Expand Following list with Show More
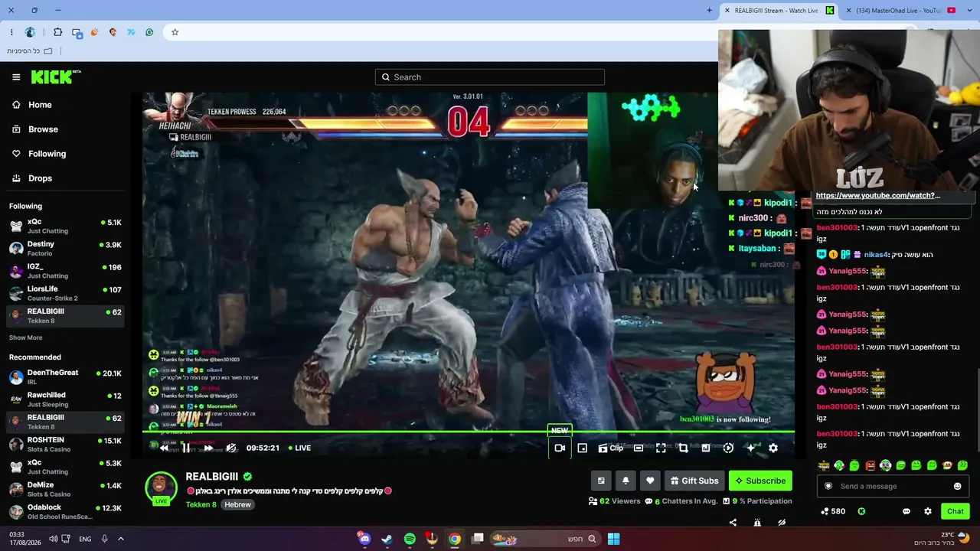This screenshot has height=551, width=980. [25, 337]
